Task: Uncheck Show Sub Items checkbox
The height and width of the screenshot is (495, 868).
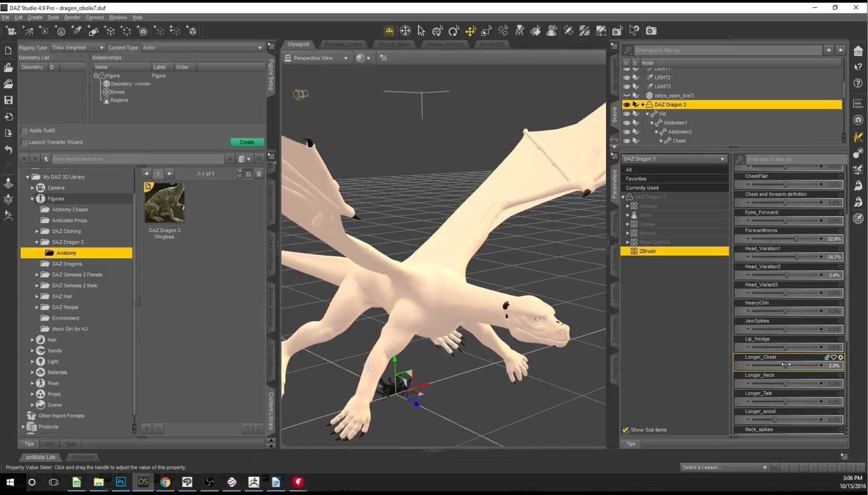Action: tap(625, 430)
